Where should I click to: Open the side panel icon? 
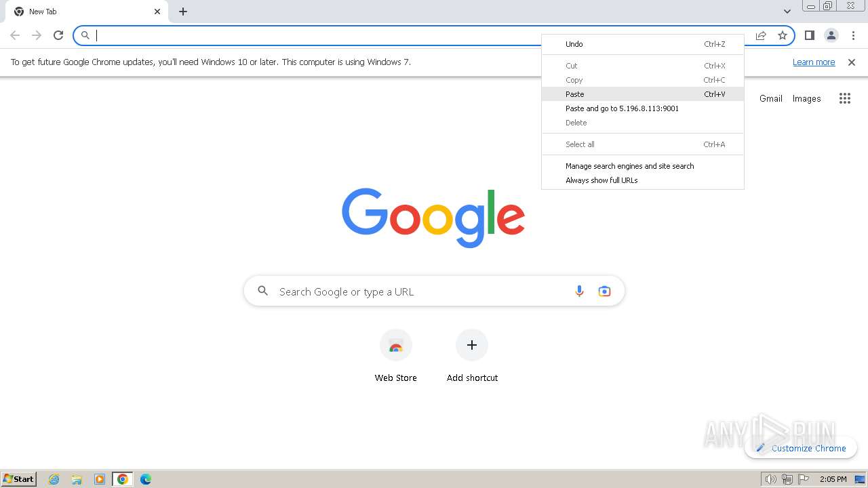coord(809,35)
